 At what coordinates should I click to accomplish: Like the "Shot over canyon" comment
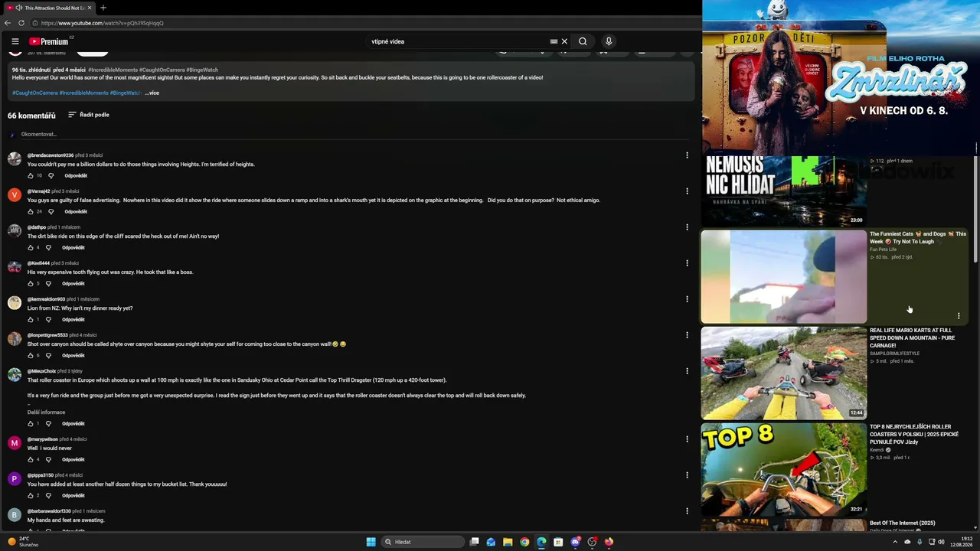(x=31, y=355)
